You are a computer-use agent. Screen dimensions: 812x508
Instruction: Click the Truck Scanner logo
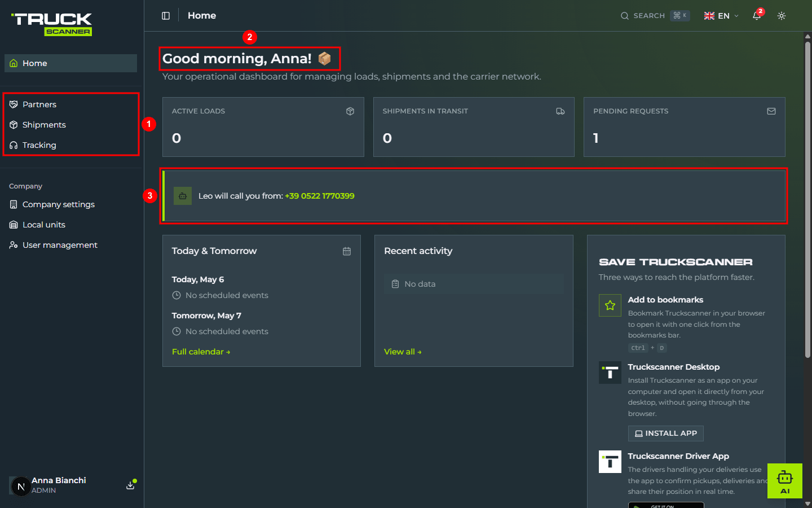coord(52,24)
